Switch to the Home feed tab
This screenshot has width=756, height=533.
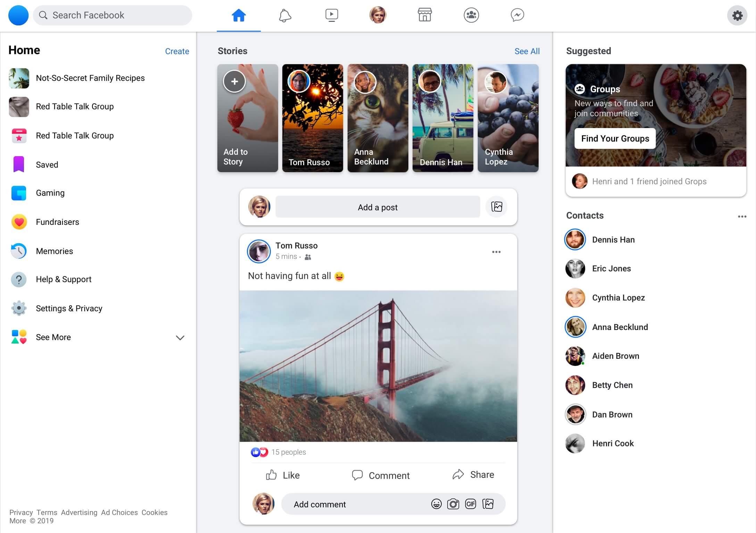tap(239, 15)
